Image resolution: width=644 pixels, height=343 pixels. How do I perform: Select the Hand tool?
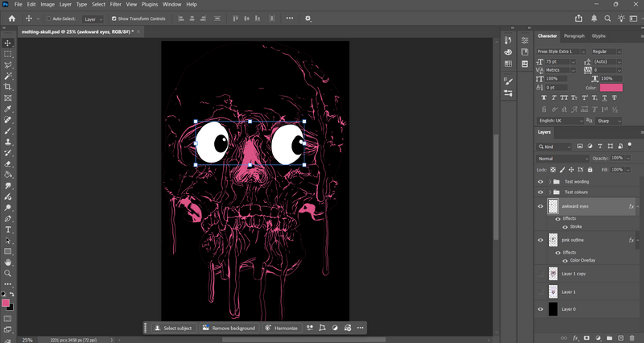coord(8,262)
